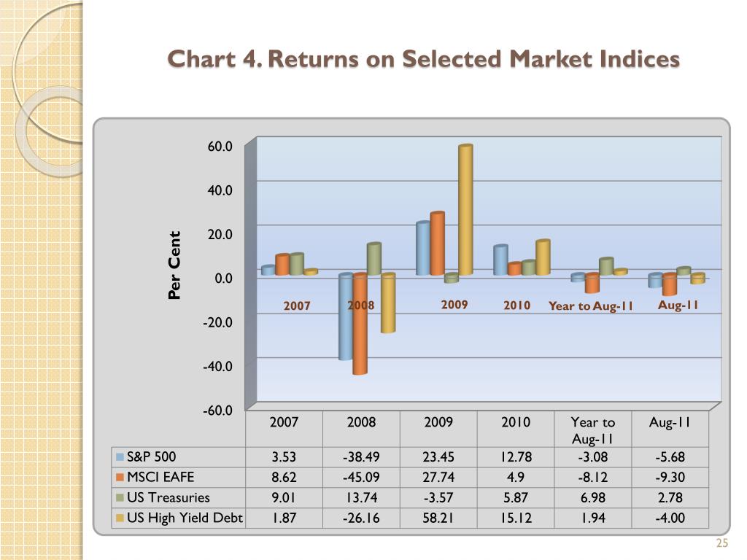This screenshot has width=747, height=560.
Task: Select the 2009 MSCI EAFE orange bar
Action: coord(438,244)
